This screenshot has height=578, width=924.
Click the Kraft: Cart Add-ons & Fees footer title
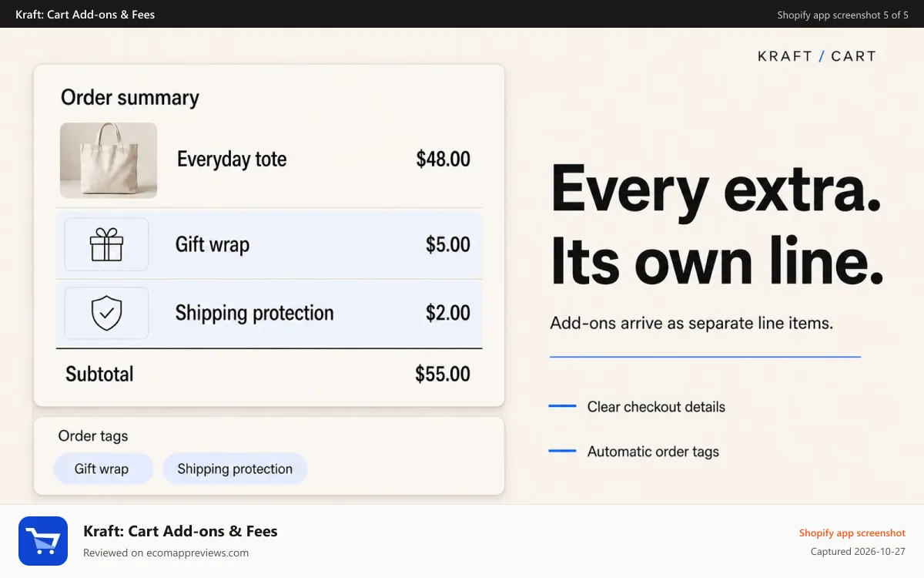180,531
